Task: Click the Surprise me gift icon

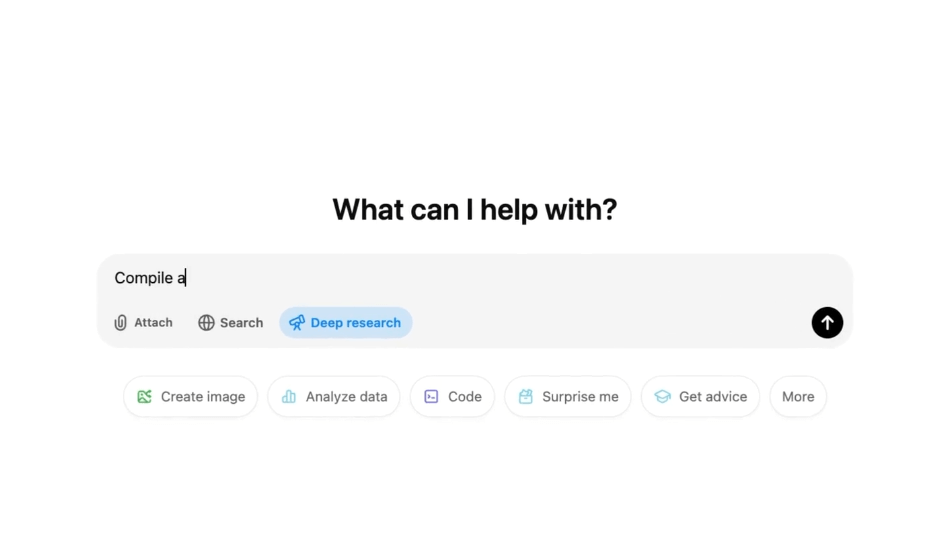Action: 526,396
